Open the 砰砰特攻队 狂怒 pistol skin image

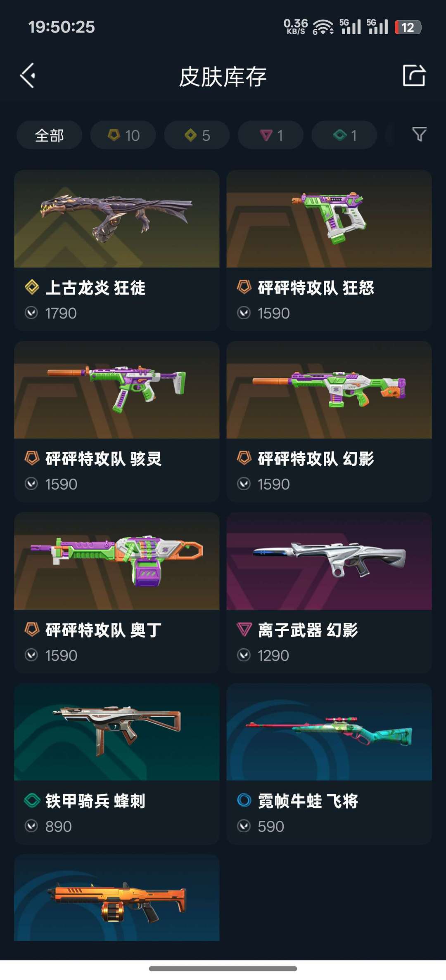pyautogui.click(x=329, y=219)
